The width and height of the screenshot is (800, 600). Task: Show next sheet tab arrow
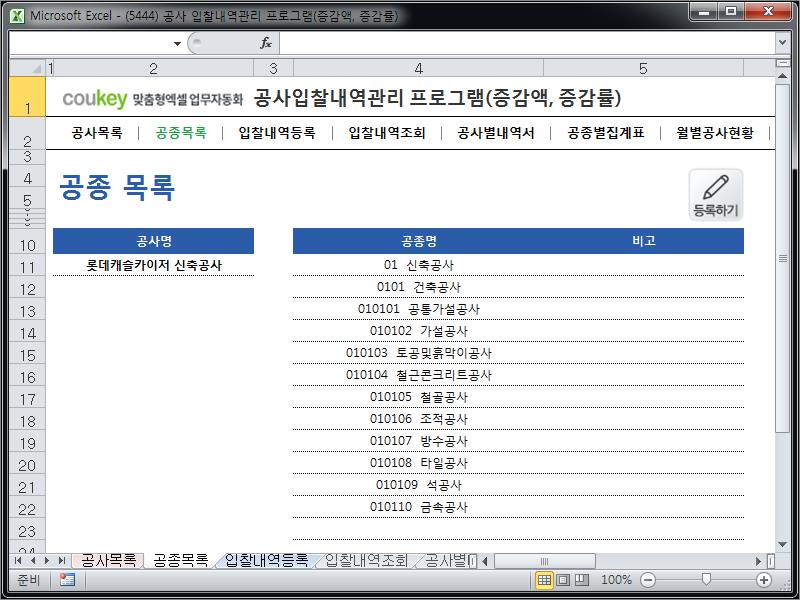click(x=47, y=561)
